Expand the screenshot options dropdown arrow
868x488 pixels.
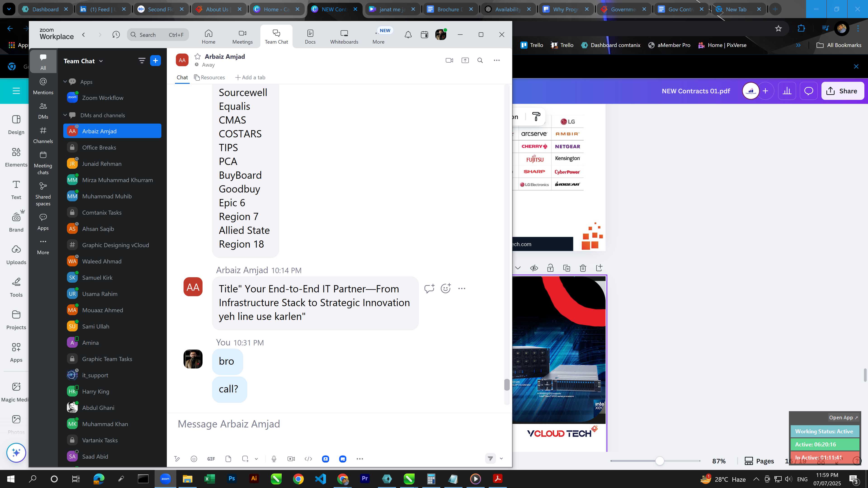(256, 459)
